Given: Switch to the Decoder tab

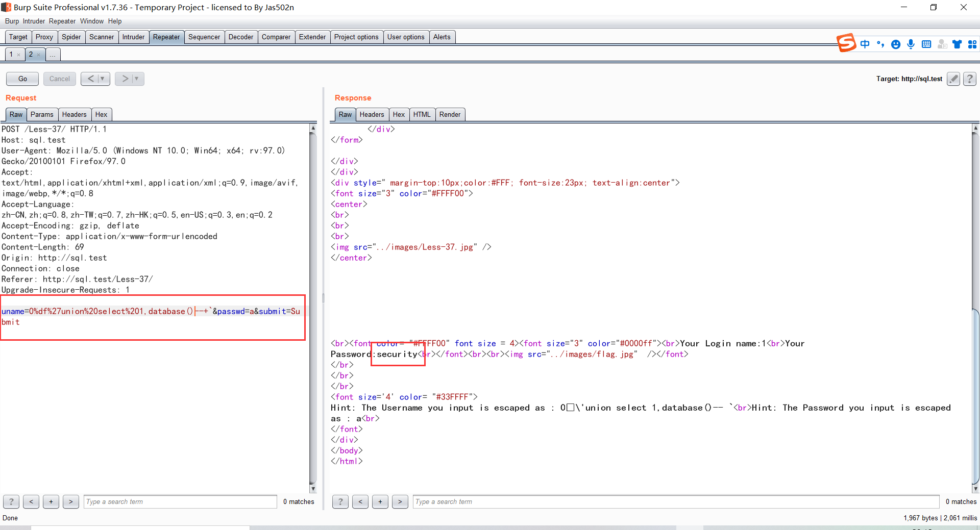Looking at the screenshot, I should (x=241, y=37).
